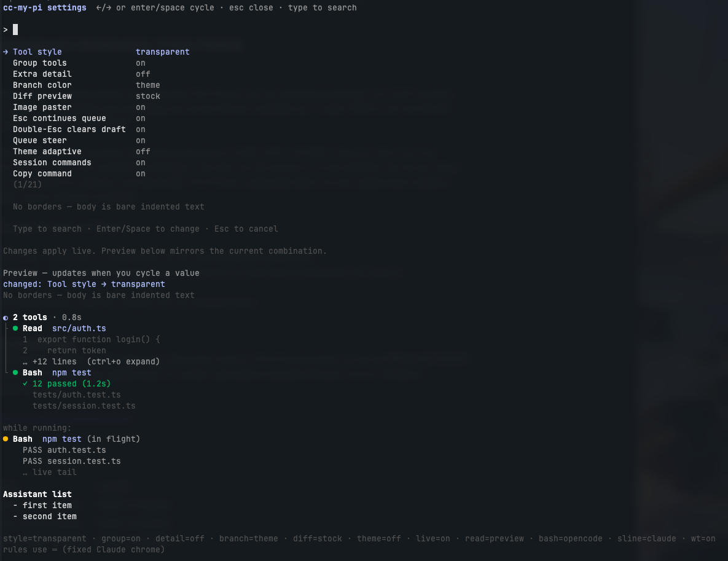
Task: Click the green checkmark before 12 passed
Action: (x=25, y=383)
